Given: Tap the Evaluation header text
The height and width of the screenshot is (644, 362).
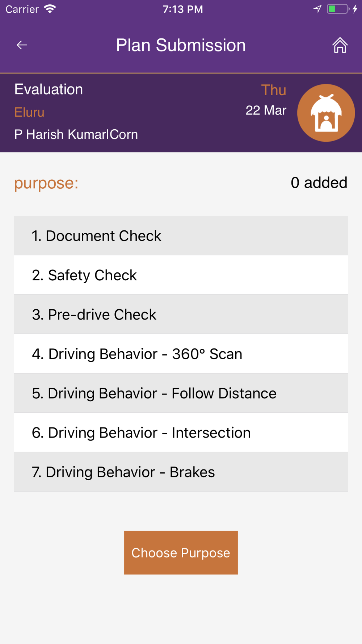Looking at the screenshot, I should pyautogui.click(x=49, y=89).
